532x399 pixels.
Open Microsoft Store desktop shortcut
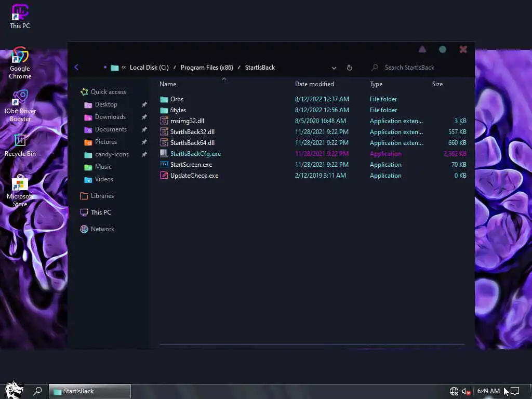pos(20,191)
